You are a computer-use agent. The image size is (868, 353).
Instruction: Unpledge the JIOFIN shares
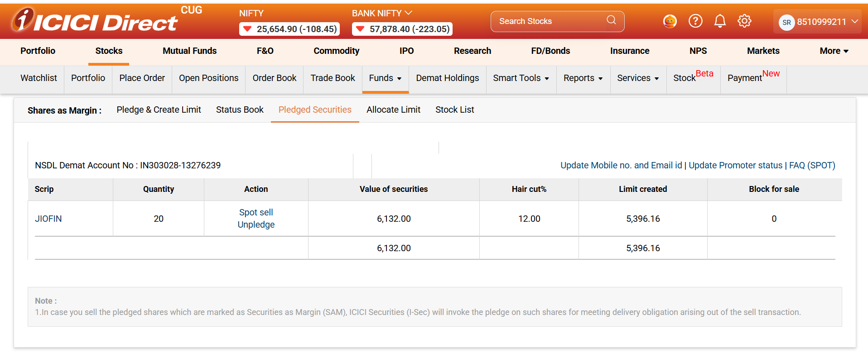[256, 225]
